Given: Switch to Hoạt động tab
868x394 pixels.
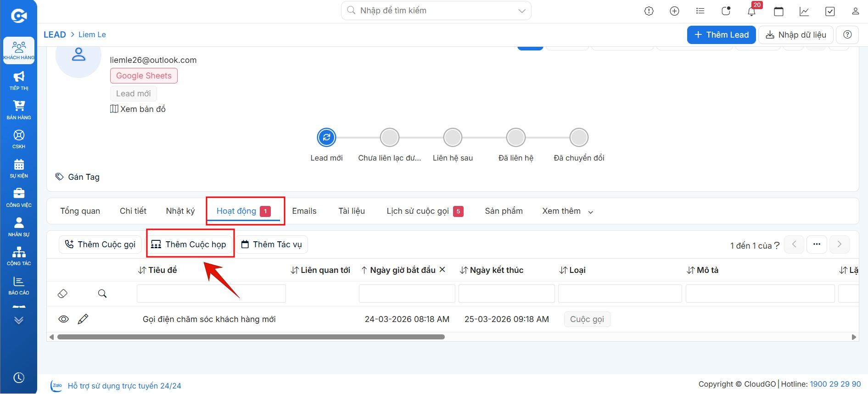Looking at the screenshot, I should click(244, 211).
